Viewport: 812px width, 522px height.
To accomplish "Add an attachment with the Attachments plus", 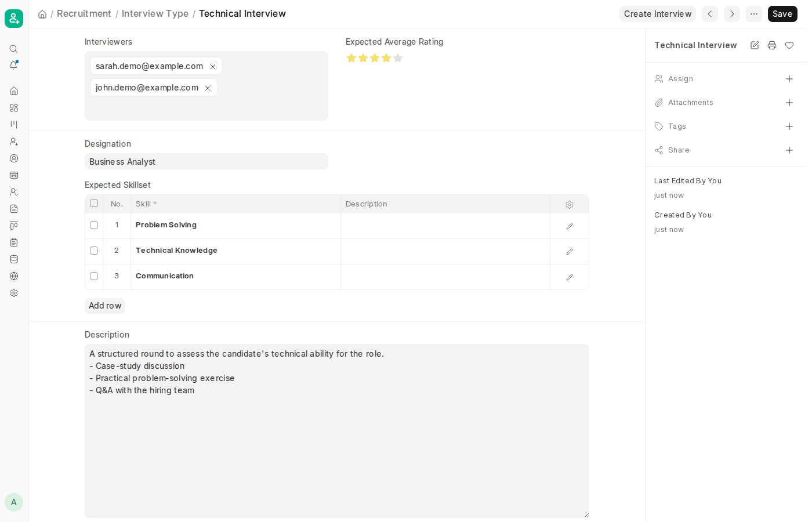I will coord(789,103).
